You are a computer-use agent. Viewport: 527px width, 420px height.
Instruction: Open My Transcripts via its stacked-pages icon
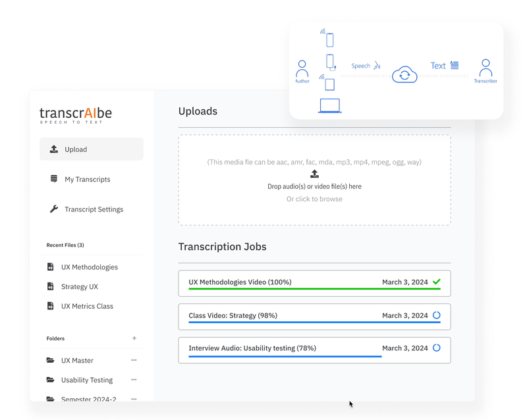tap(54, 179)
